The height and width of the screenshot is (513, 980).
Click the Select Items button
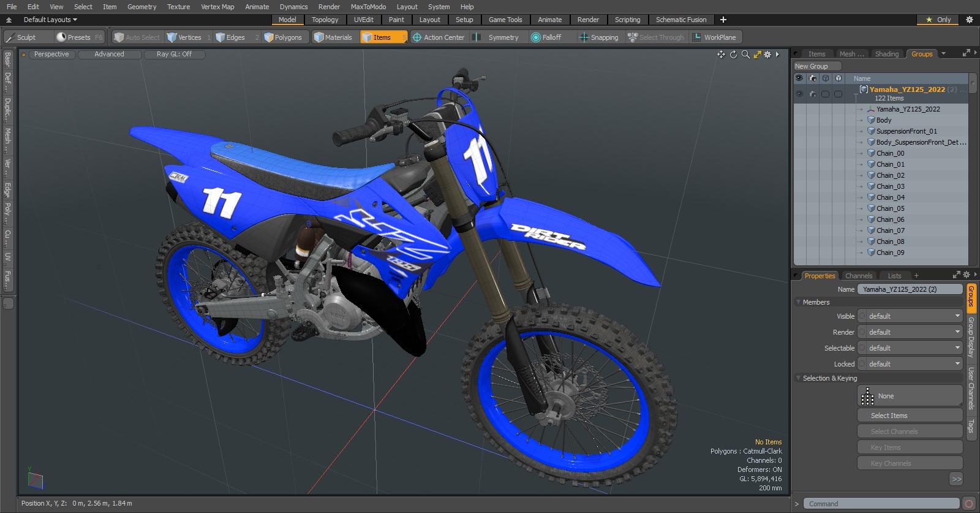click(x=910, y=416)
